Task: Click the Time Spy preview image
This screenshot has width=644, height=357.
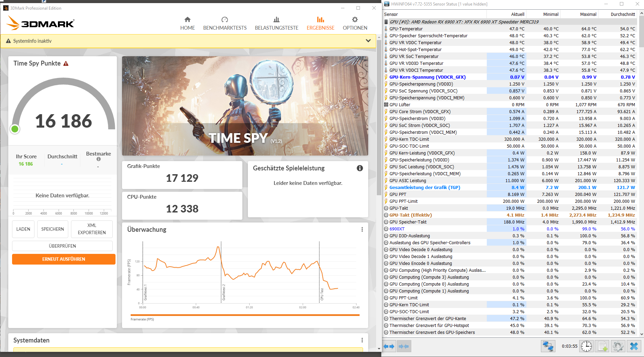Action: (245, 106)
